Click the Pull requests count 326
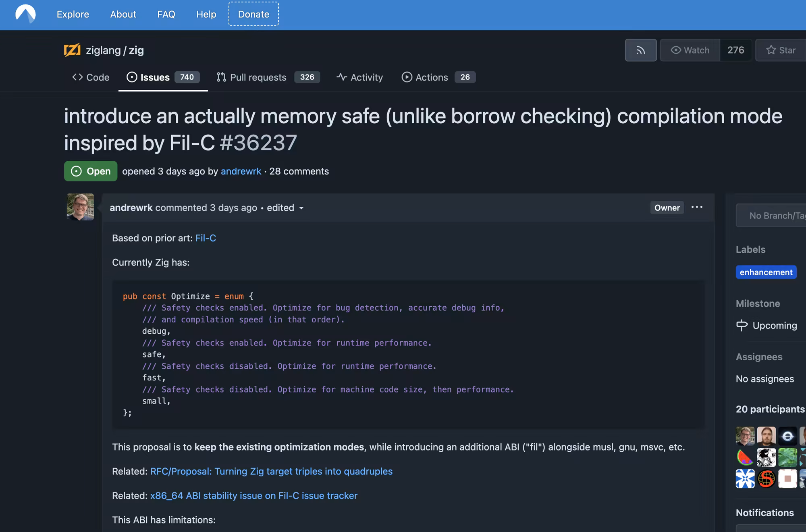This screenshot has height=532, width=806. click(x=307, y=77)
